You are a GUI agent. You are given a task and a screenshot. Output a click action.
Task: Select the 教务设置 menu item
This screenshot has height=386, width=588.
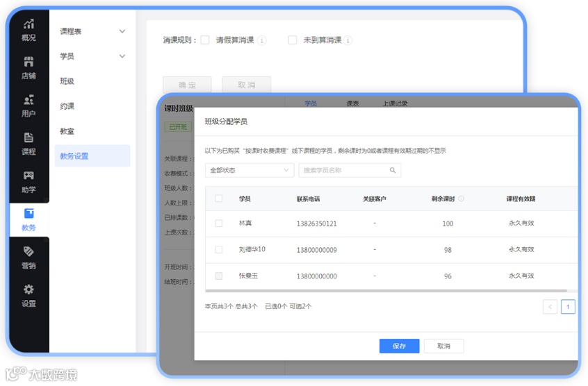coord(92,156)
